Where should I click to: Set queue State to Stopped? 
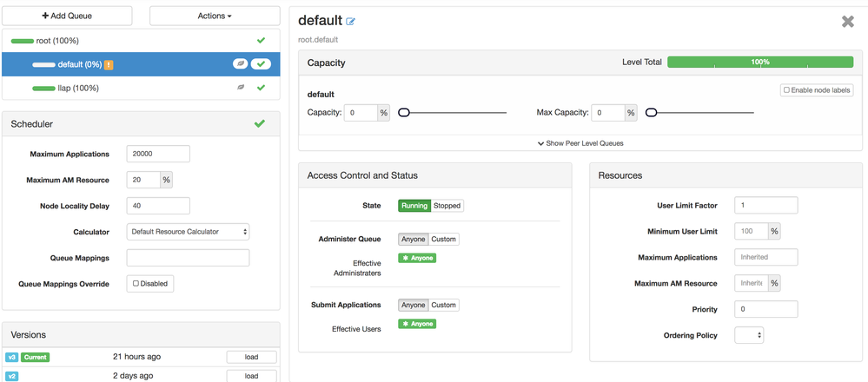[447, 206]
